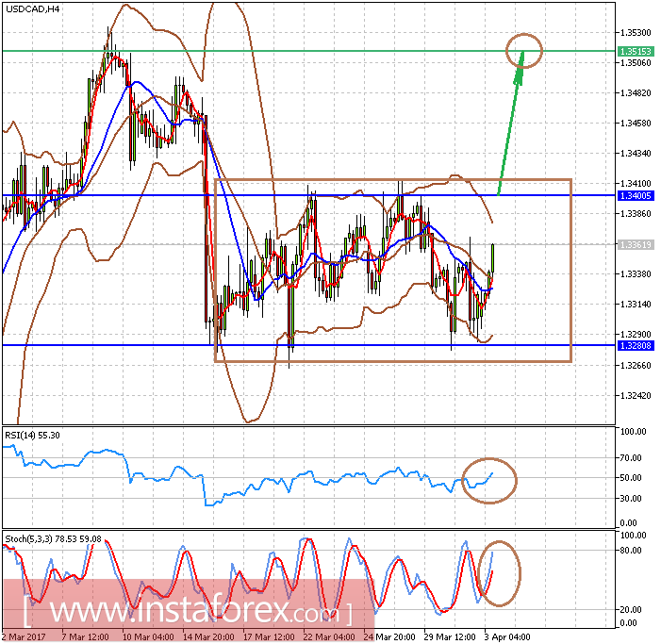Click the green horizontal resistance line at 1.35153
The height and width of the screenshot is (644, 661).
308,51
